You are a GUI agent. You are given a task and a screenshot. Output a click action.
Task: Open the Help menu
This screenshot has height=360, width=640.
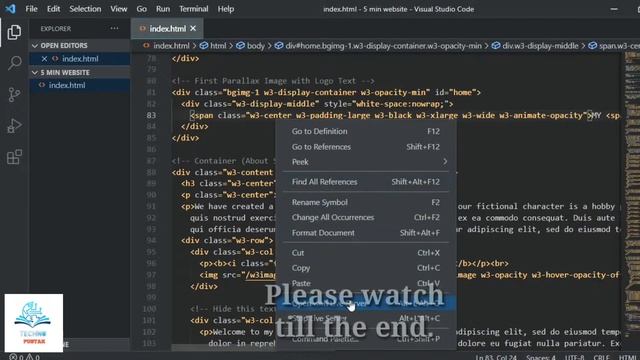[225, 9]
